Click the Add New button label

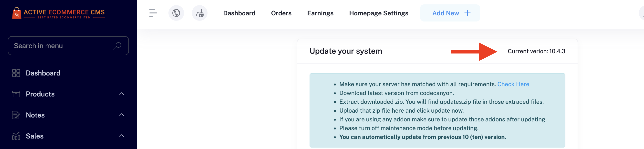pyautogui.click(x=446, y=13)
